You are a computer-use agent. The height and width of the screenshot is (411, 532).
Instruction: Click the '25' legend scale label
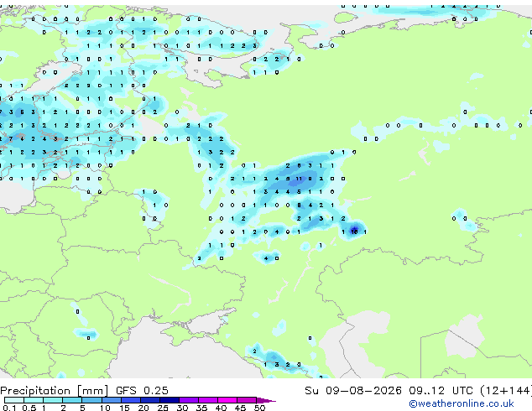click(163, 408)
